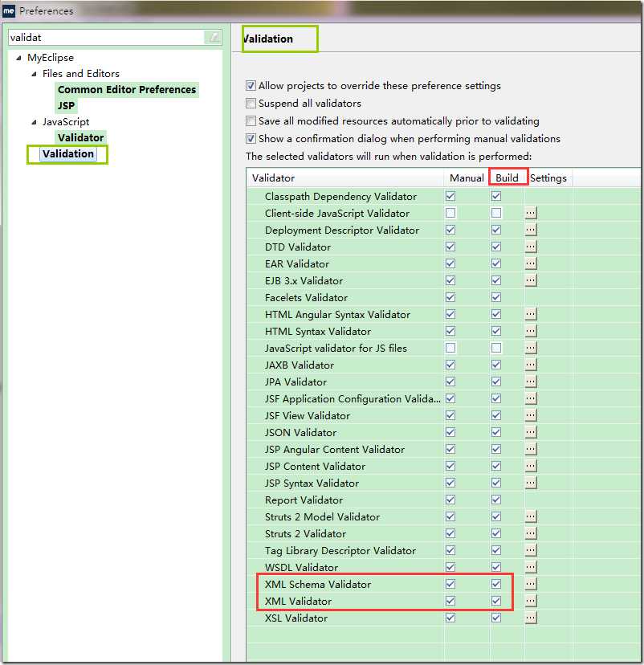This screenshot has width=644, height=665.
Task: Open settings for JSON Validator
Action: tap(531, 432)
